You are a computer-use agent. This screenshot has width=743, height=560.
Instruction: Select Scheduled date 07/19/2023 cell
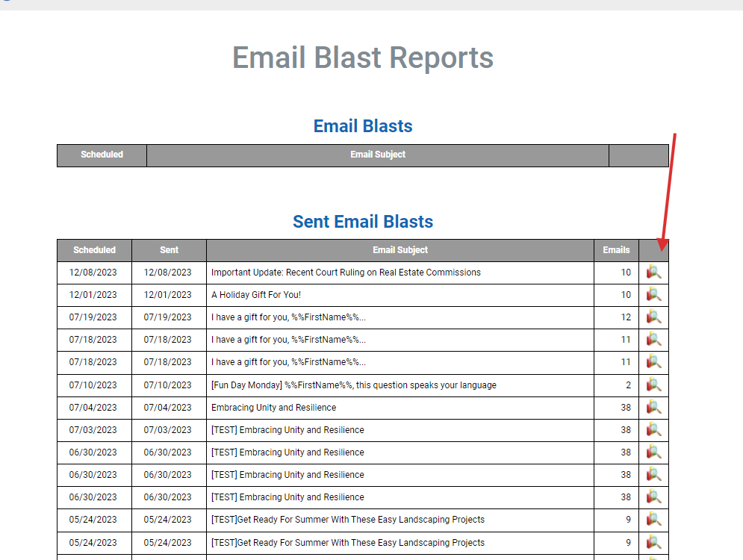pos(93,317)
